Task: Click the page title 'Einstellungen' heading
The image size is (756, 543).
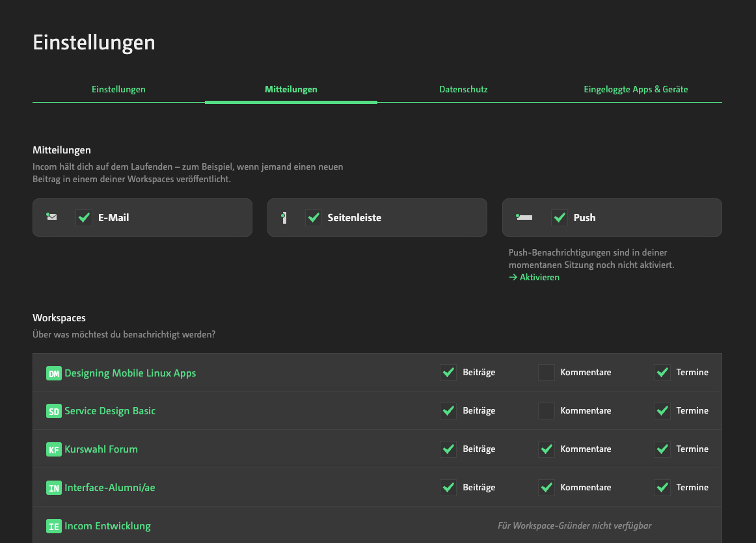Action: click(94, 43)
